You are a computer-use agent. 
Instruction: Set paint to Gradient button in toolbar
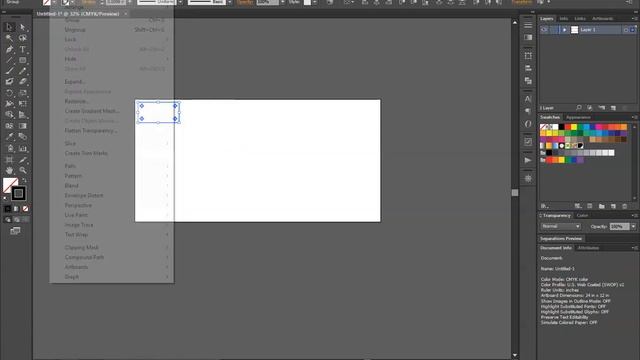(16, 209)
